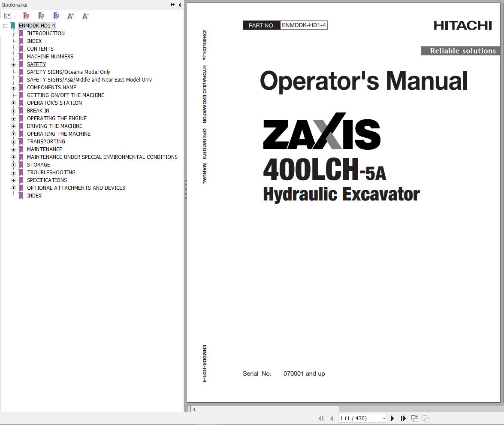Open the BREAK-IN bookmark
This screenshot has width=504, height=425.
pos(38,110)
